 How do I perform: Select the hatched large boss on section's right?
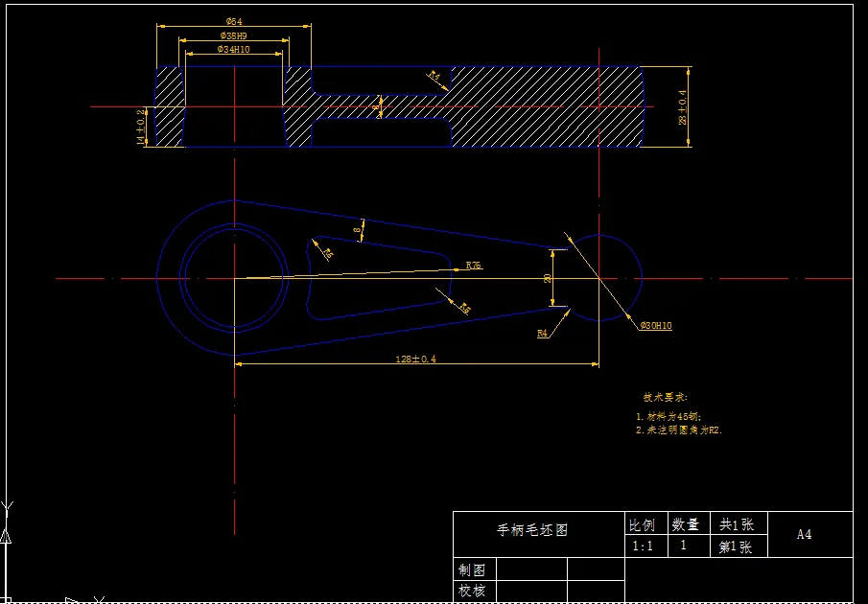click(x=546, y=106)
